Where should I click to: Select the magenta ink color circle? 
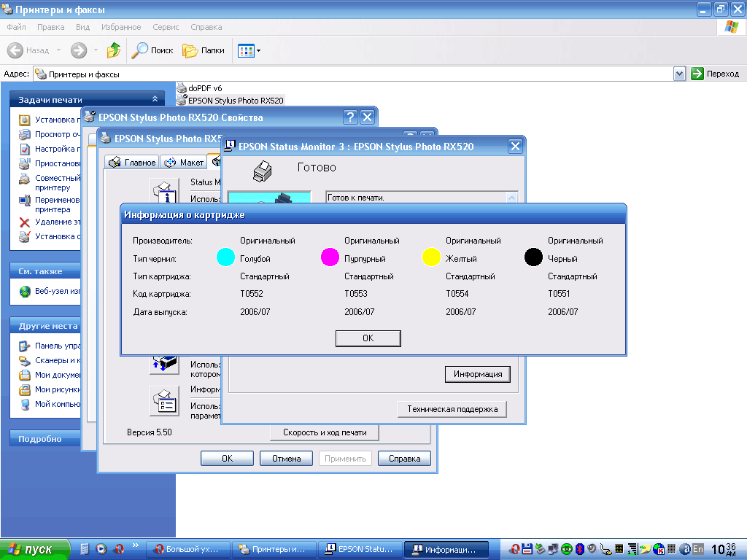(330, 257)
